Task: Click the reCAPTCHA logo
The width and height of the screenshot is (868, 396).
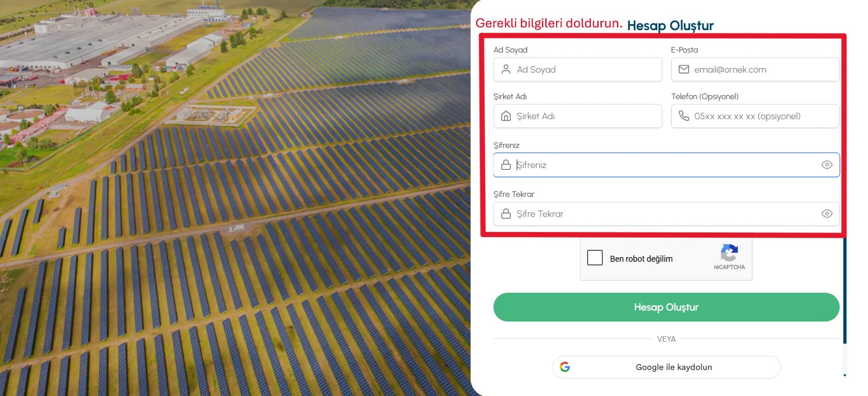Action: [x=729, y=253]
